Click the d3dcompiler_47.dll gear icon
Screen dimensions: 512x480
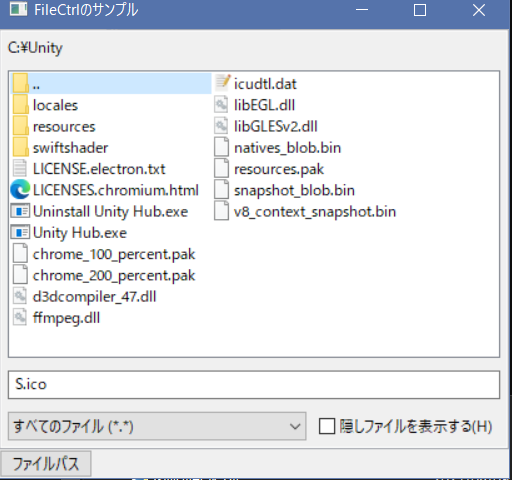coord(20,296)
